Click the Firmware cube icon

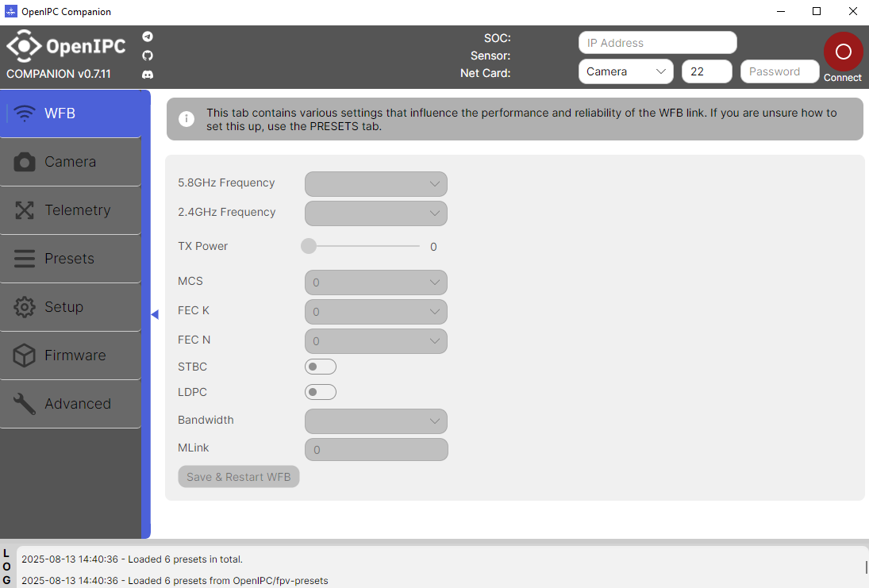coord(25,355)
